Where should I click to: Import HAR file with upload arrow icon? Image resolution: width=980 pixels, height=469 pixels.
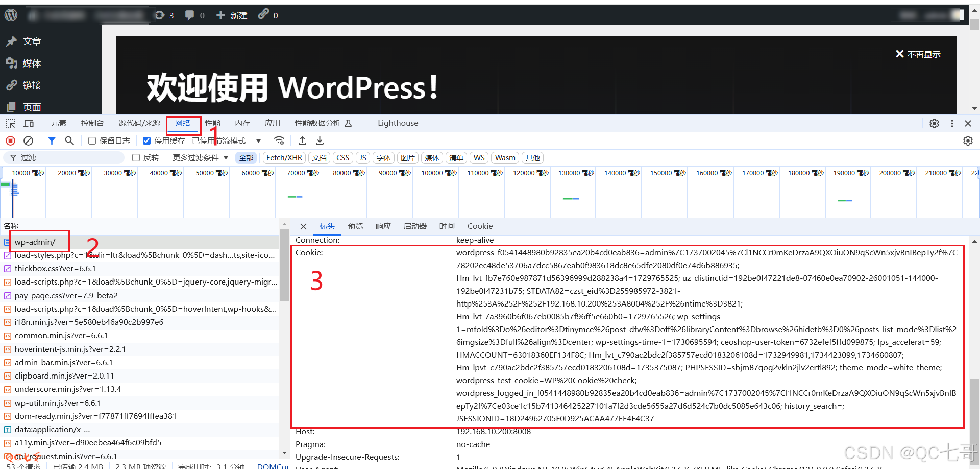click(303, 140)
